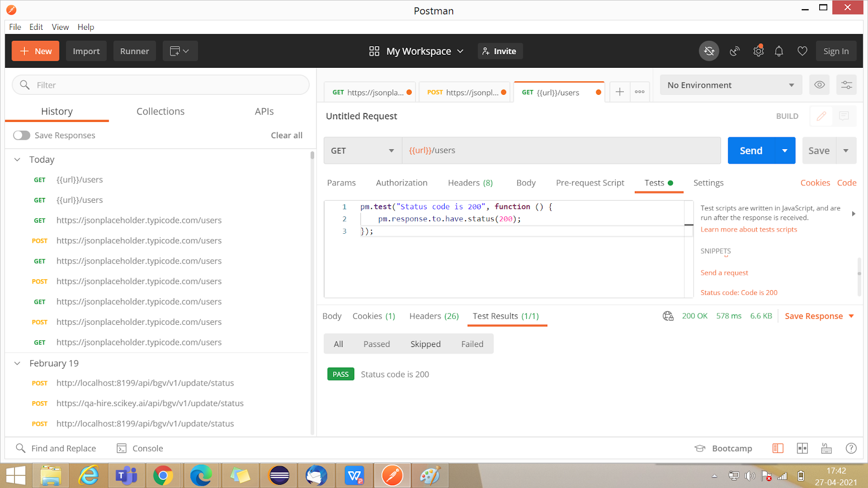
Task: Click the network globe icon in response bar
Action: pos(668,316)
